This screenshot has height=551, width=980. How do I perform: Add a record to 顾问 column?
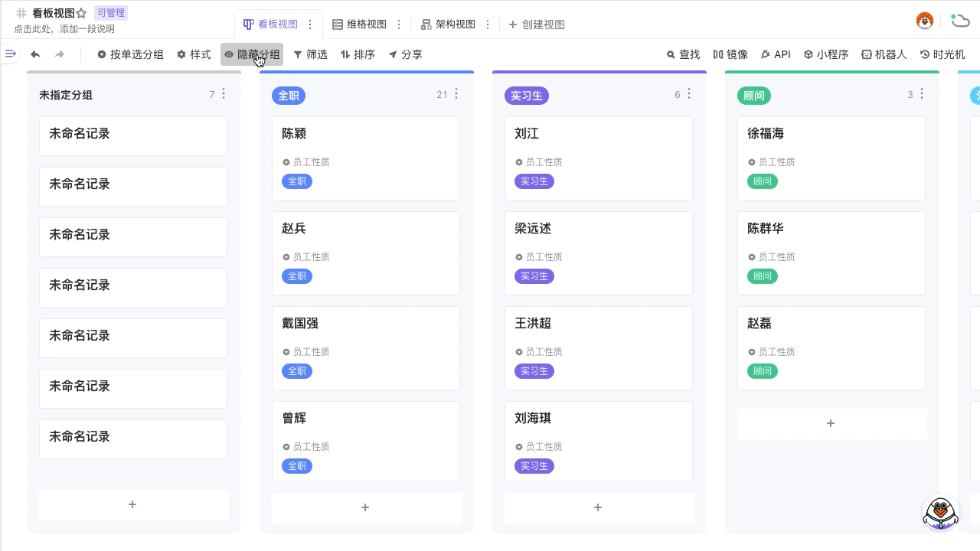(x=831, y=423)
